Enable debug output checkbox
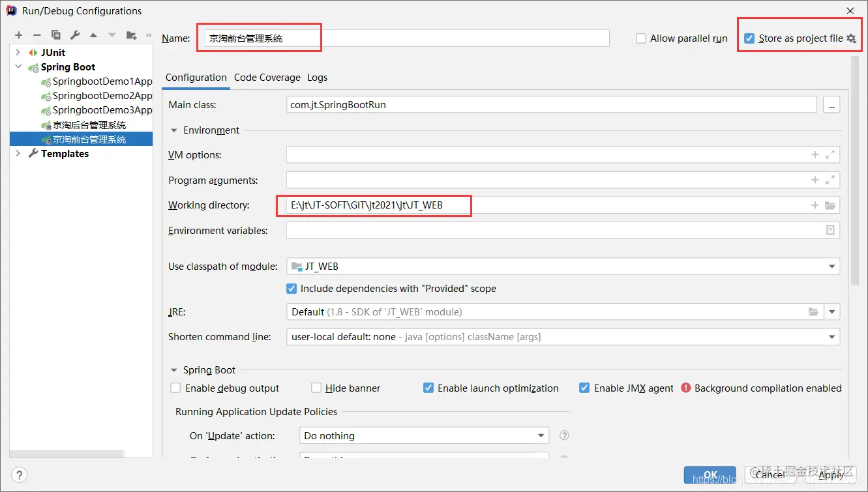Image resolution: width=868 pixels, height=492 pixels. 175,388
